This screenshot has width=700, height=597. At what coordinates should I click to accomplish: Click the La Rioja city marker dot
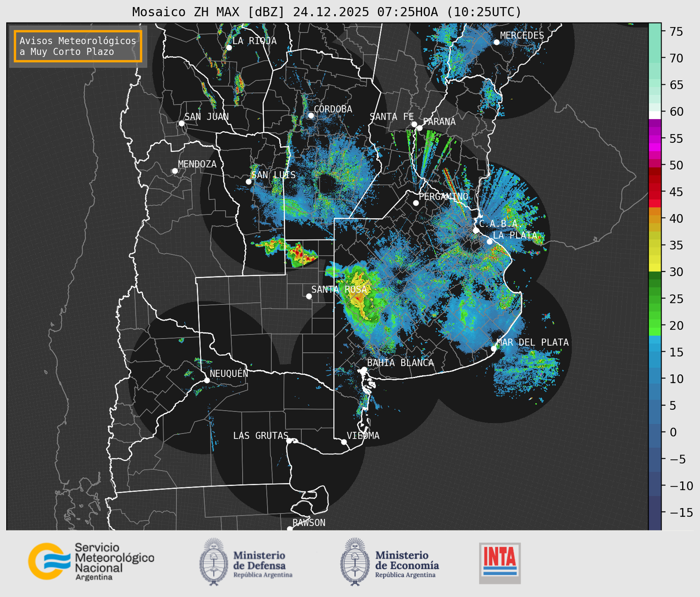[229, 48]
